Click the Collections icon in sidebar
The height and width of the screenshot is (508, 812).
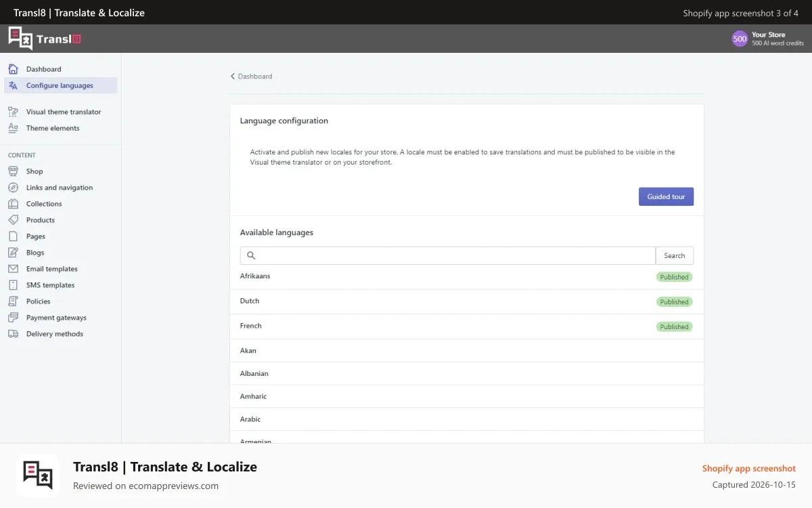point(13,204)
